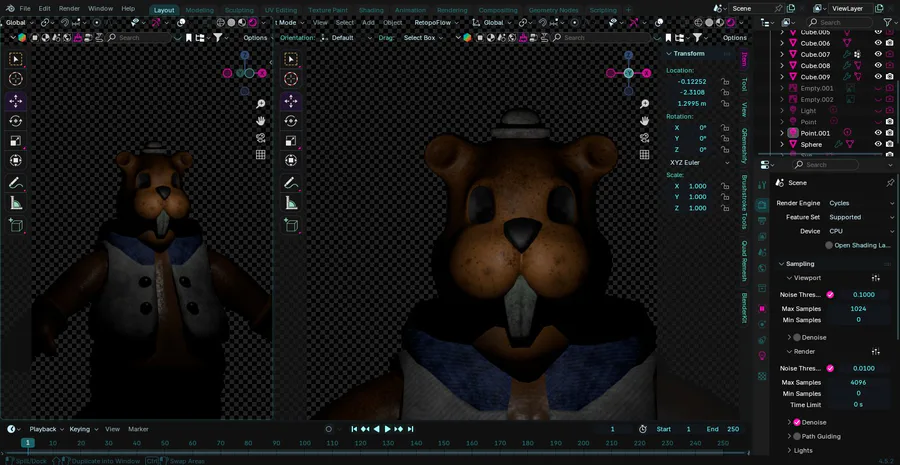Jump to the end frame
This screenshot has width=900, height=465.
point(410,429)
